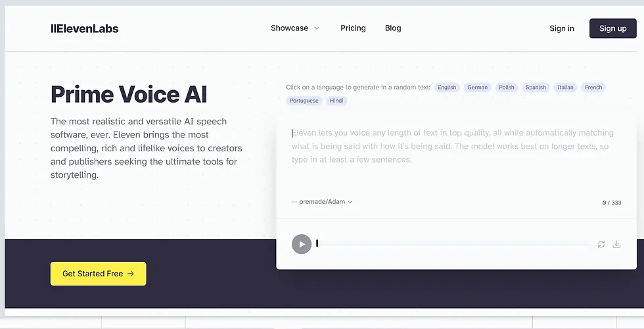Click the Prime Voice AI heading

click(x=129, y=94)
